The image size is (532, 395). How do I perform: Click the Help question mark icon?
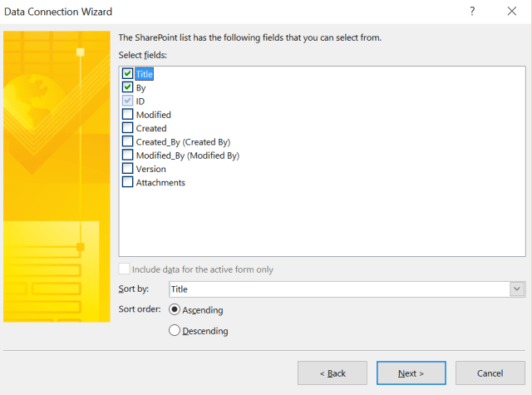click(472, 11)
